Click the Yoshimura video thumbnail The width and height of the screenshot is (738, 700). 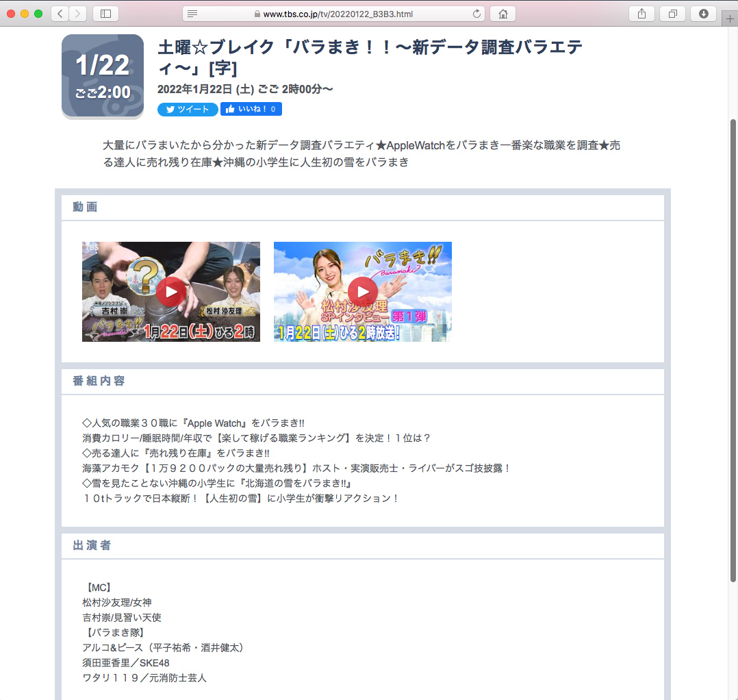point(170,291)
